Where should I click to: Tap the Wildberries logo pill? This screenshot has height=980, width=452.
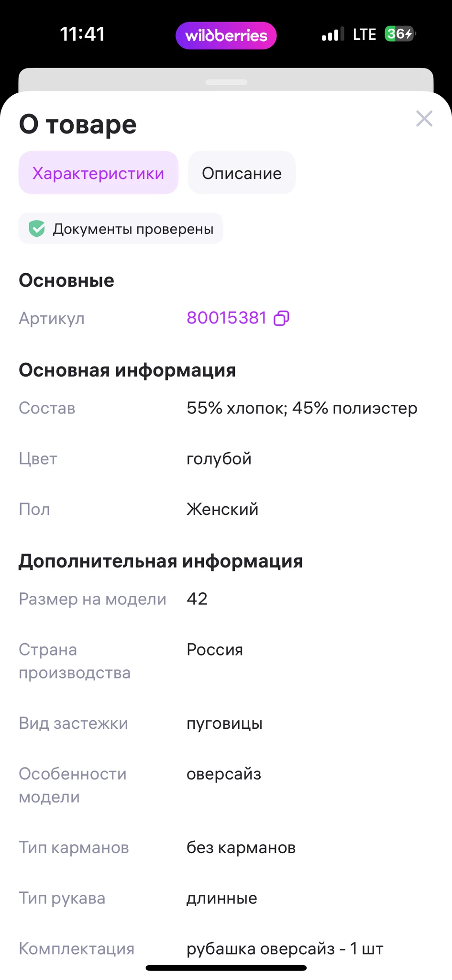click(226, 35)
